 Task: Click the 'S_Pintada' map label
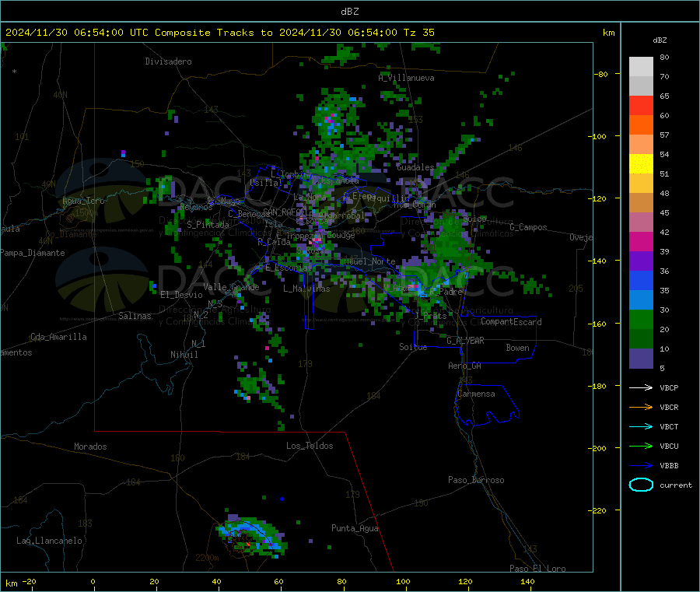tap(208, 225)
